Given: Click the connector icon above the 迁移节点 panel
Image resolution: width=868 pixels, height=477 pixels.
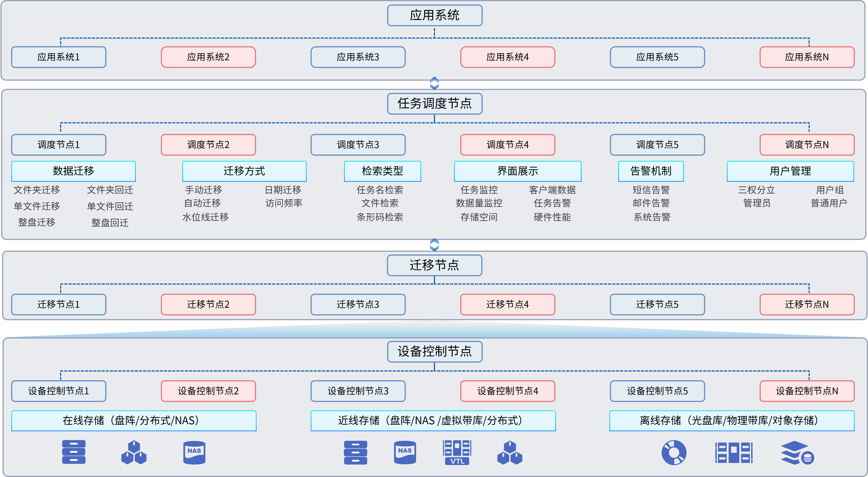Looking at the screenshot, I should (x=434, y=245).
